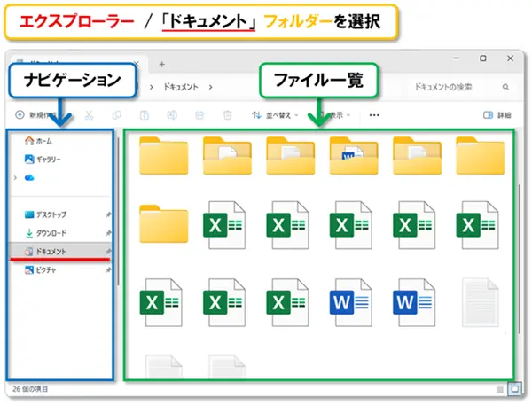
Task: Switch to large icons view in status bar
Action: [514, 389]
